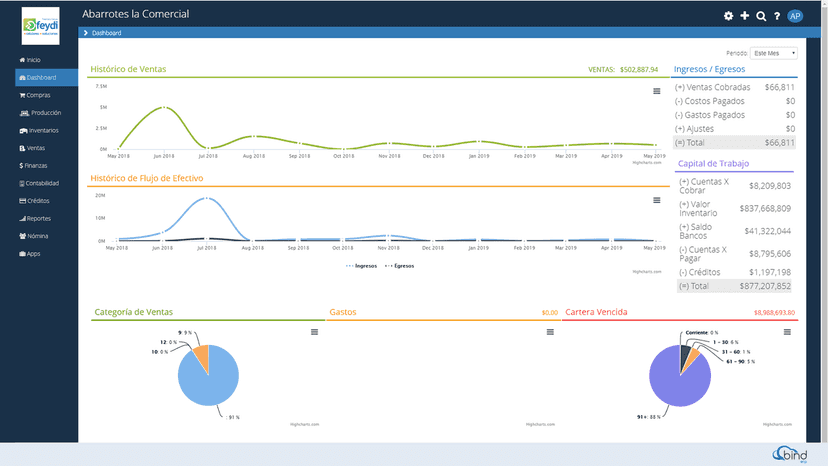Click the Dashboard breadcrumb link
This screenshot has width=828, height=466.
tap(107, 33)
